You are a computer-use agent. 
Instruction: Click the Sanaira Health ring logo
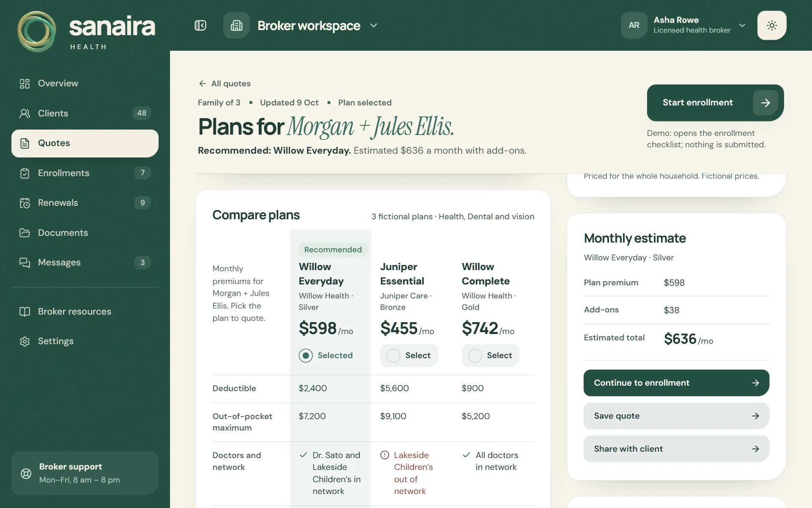point(37,32)
